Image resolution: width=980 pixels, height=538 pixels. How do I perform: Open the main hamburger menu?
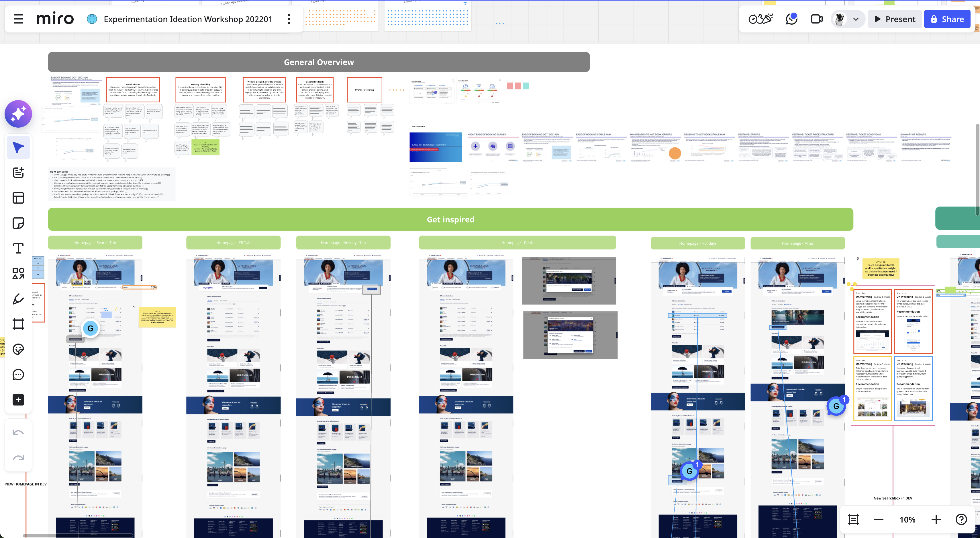click(19, 19)
